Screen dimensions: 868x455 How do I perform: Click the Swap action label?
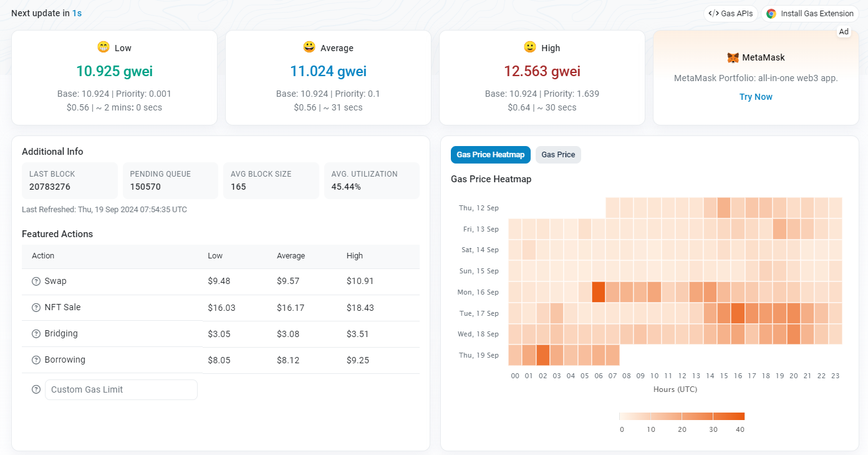click(55, 281)
